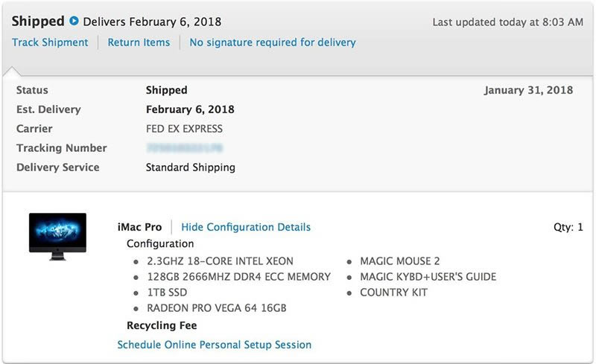Click the January 31, 2018 ship date
This screenshot has width=596, height=364.
pos(528,90)
